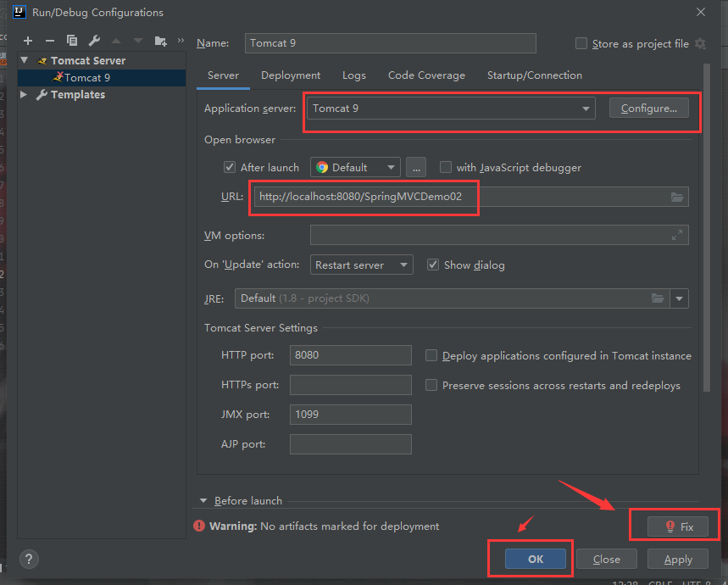
Task: Move configuration up with arrow icon
Action: tap(116, 41)
